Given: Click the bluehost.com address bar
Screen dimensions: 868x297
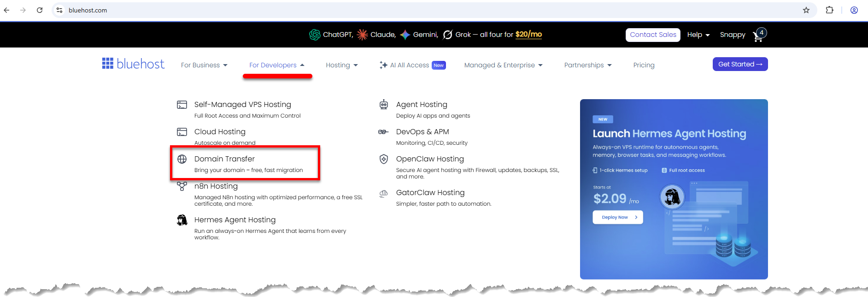Looking at the screenshot, I should coord(433,10).
